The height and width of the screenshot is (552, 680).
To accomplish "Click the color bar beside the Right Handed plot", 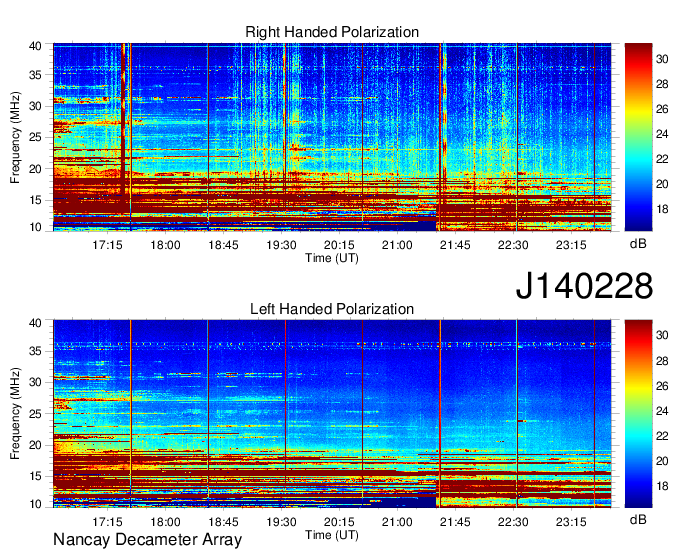I will [638, 137].
